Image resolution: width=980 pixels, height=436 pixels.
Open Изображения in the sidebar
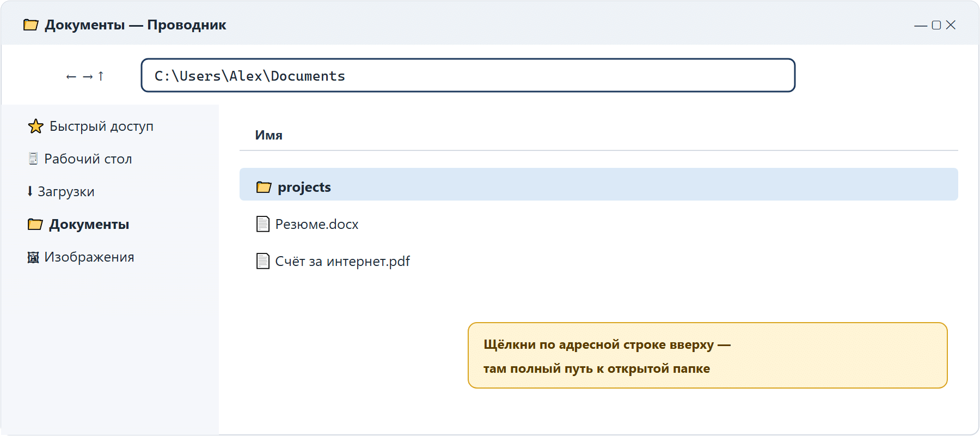(89, 257)
